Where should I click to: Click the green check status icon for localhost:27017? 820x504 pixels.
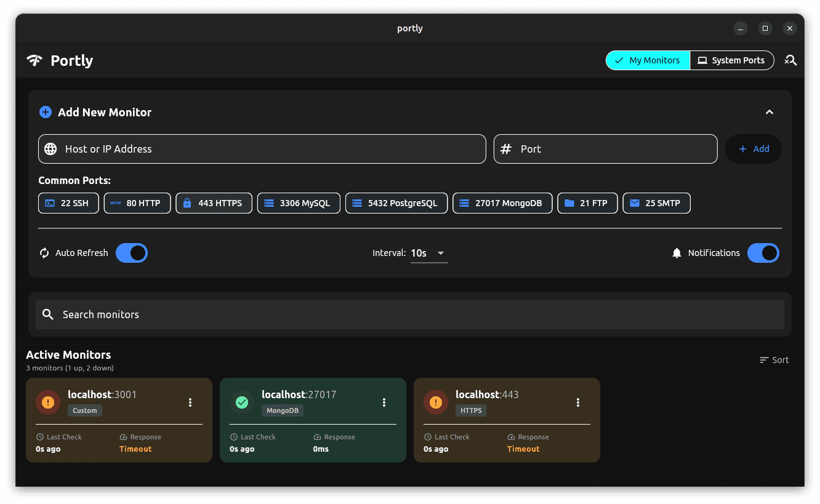pos(242,402)
